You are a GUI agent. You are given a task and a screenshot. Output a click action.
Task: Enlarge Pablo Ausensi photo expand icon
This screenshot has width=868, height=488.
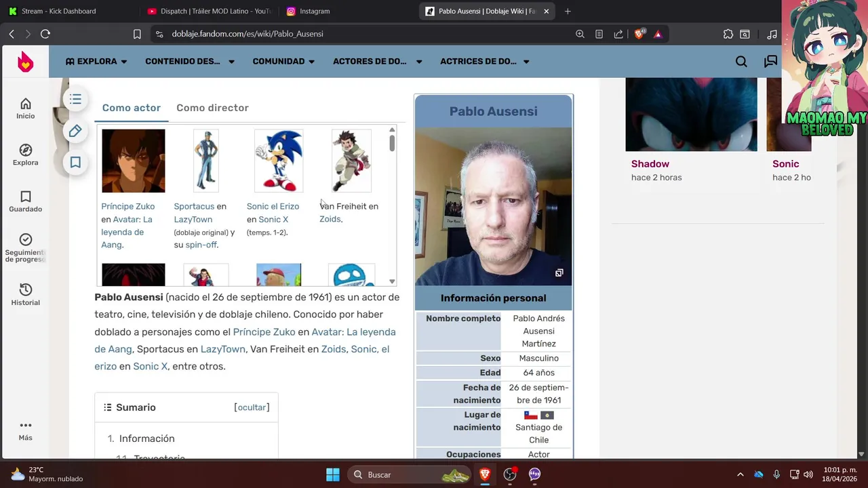click(559, 273)
